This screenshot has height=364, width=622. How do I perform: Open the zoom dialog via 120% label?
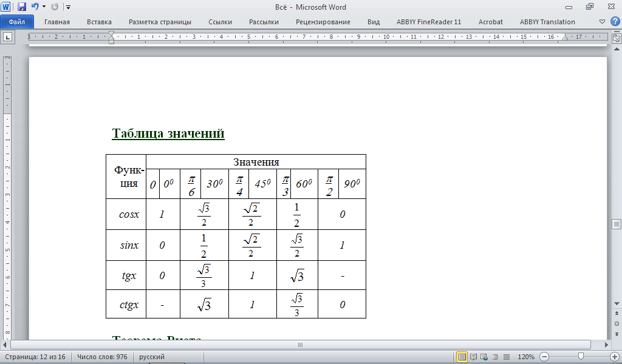coord(526,357)
